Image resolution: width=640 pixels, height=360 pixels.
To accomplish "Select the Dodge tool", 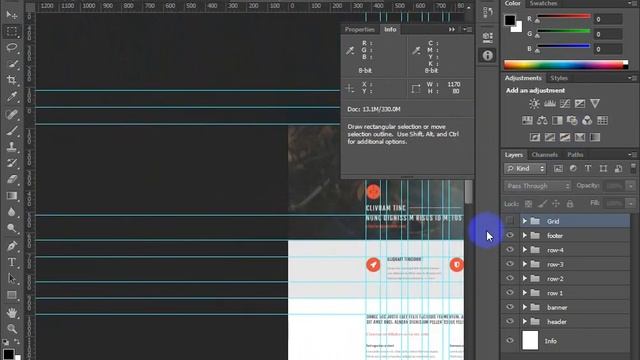I will pyautogui.click(x=11, y=228).
